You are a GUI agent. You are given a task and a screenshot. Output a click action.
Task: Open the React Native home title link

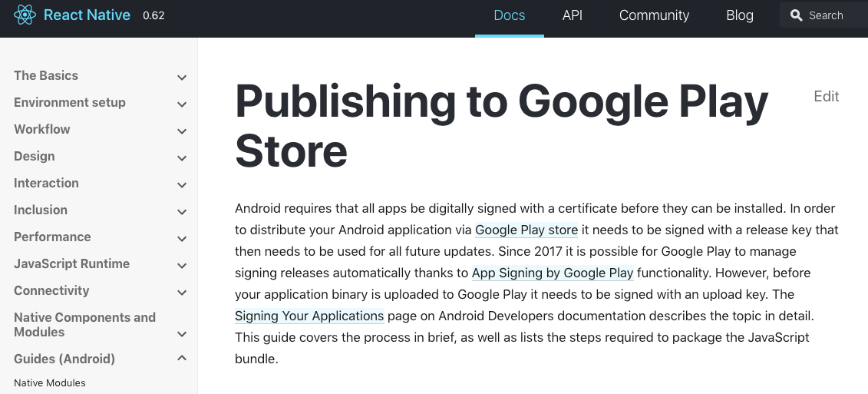[x=87, y=15]
